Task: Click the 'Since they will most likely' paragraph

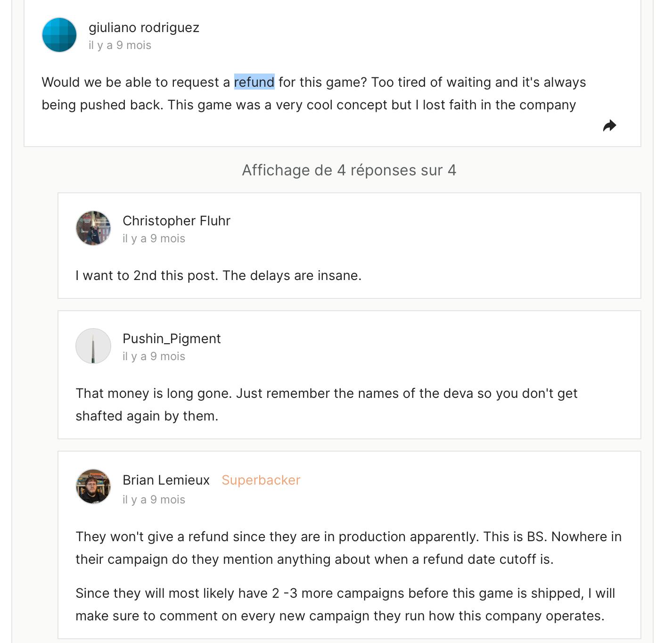Action: 345,604
